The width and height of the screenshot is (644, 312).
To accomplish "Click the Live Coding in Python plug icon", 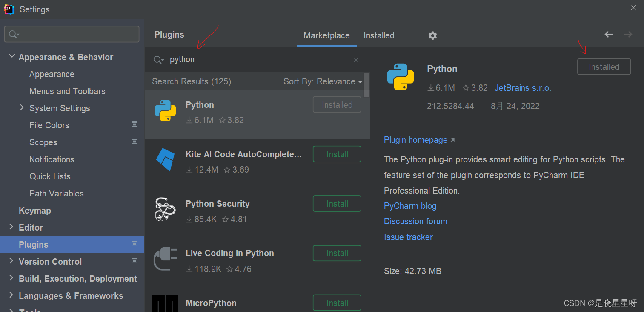I will click(165, 259).
